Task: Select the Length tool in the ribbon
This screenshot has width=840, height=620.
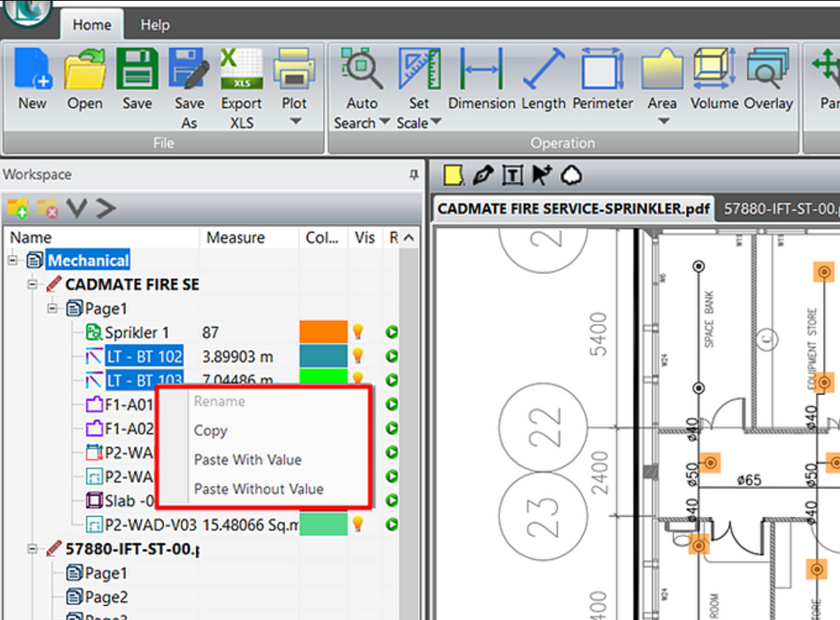Action: point(543,80)
